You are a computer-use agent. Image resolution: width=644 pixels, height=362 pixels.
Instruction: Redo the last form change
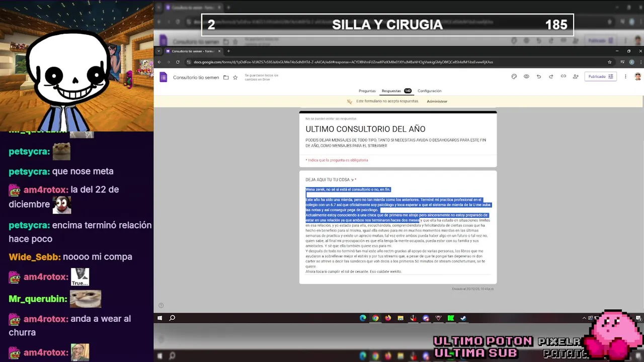point(551,76)
